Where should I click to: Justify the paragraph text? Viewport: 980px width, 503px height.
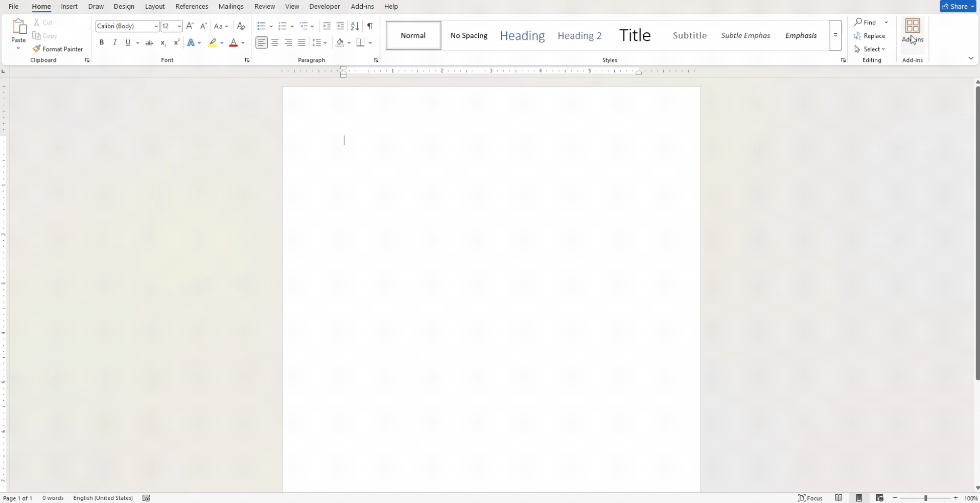point(302,43)
